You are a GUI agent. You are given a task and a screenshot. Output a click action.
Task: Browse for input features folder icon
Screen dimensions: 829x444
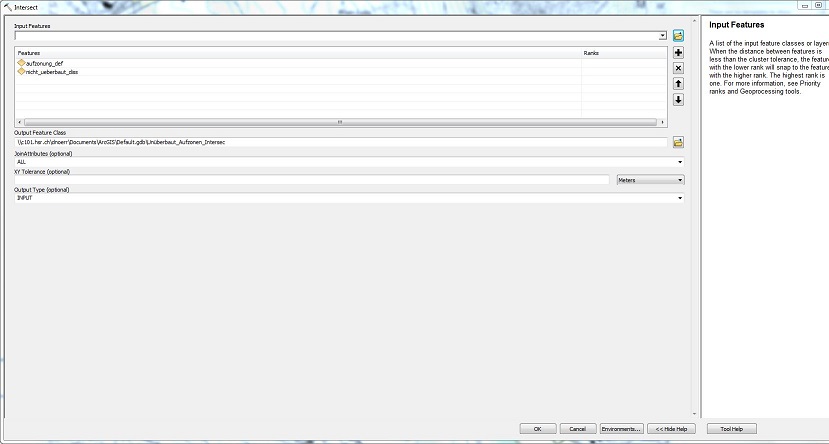coord(678,35)
